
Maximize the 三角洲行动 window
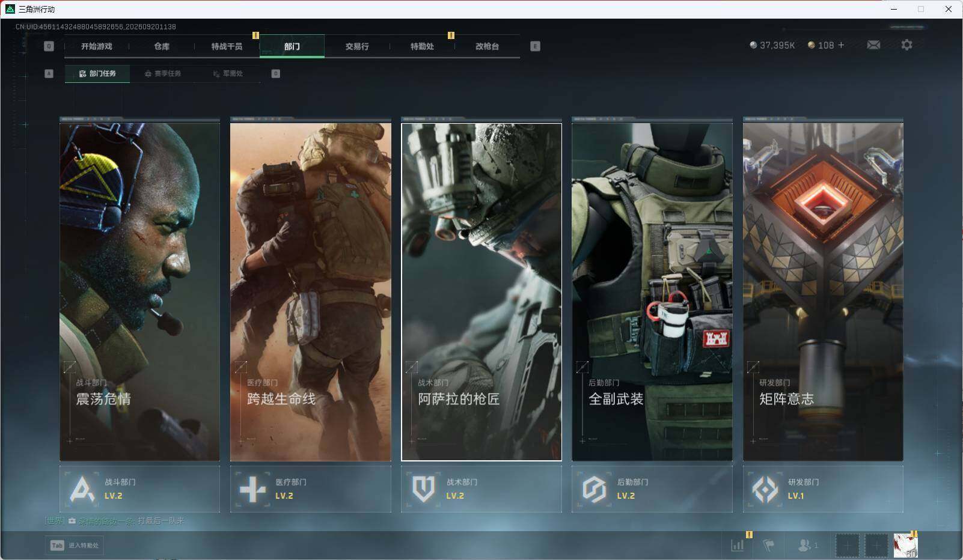(x=921, y=9)
